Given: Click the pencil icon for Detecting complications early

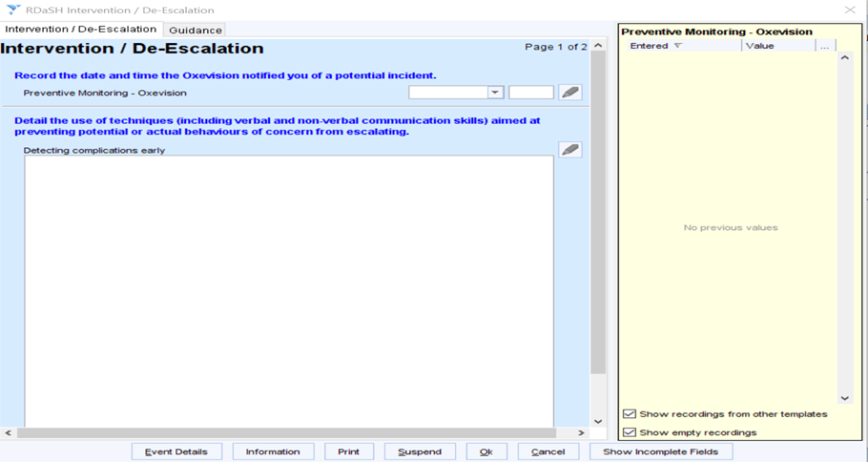Looking at the screenshot, I should point(569,150).
